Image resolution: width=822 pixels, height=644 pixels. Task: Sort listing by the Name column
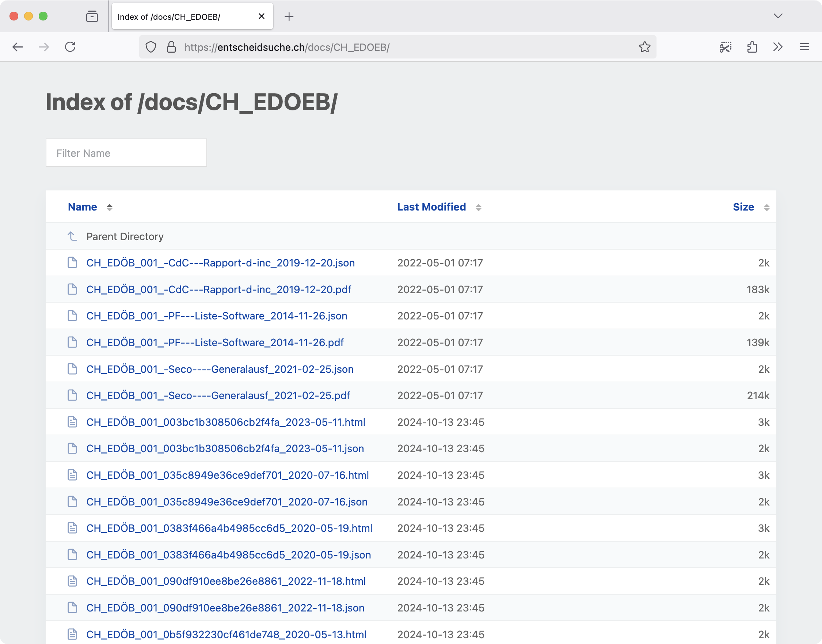[x=82, y=207]
